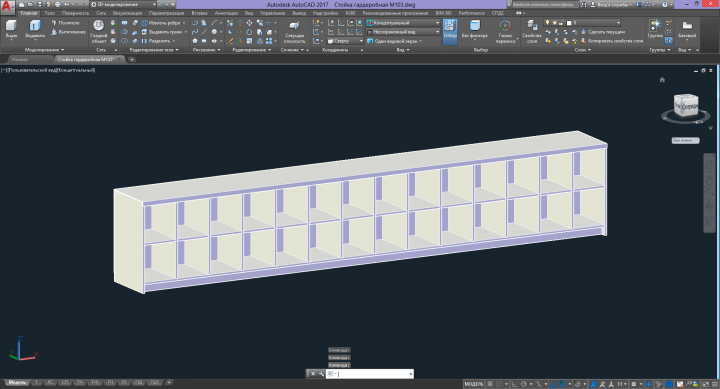Toggle grid display in status bar
The image size is (720, 389).
(490, 384)
